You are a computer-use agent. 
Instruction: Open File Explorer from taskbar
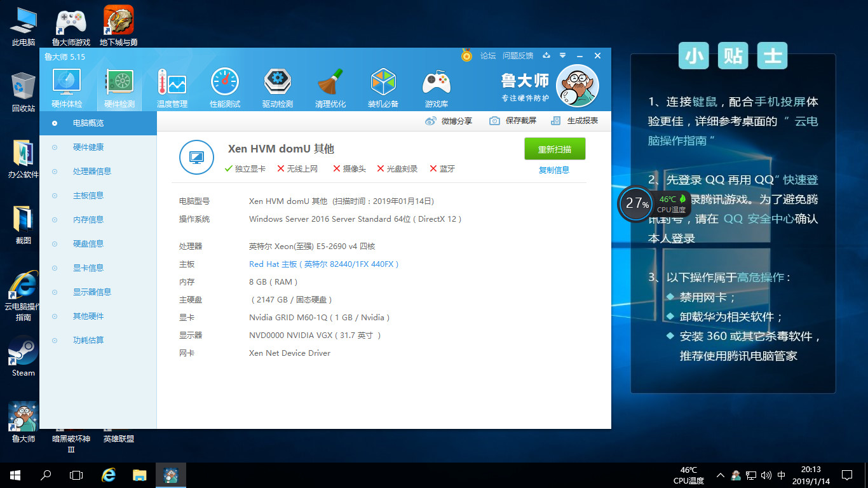[140, 475]
